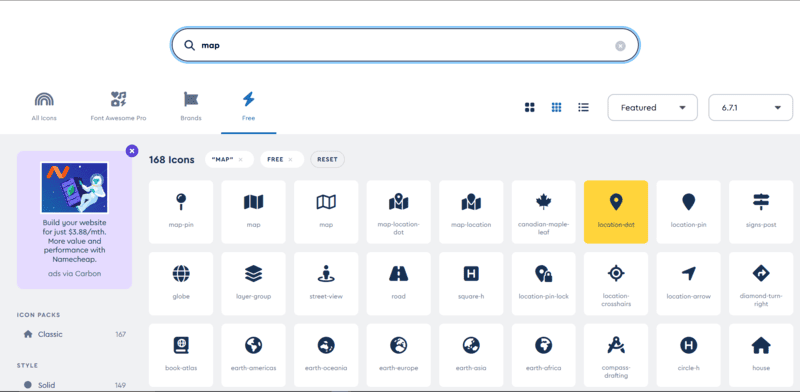Open the ads via Carbon link
The width and height of the screenshot is (800, 392).
(74, 273)
